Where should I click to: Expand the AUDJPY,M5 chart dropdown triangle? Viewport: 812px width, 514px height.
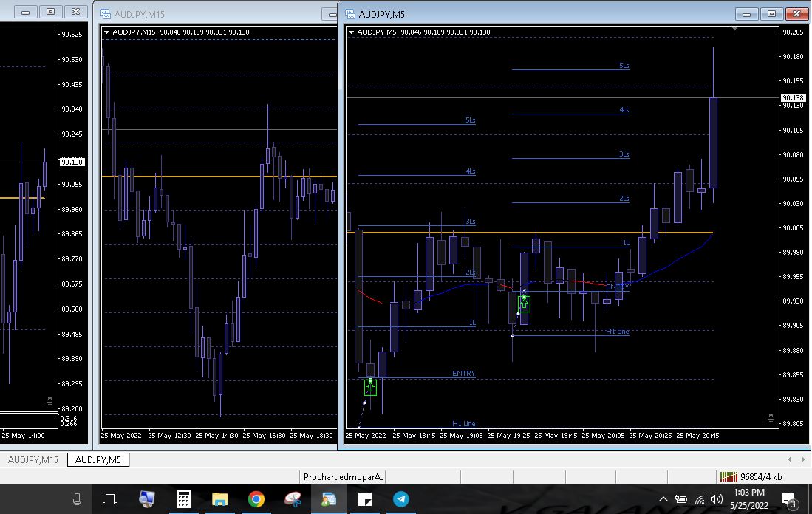352,32
